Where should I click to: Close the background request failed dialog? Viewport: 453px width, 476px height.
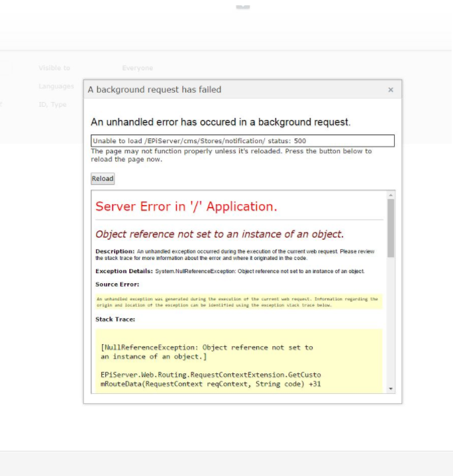[x=391, y=90]
